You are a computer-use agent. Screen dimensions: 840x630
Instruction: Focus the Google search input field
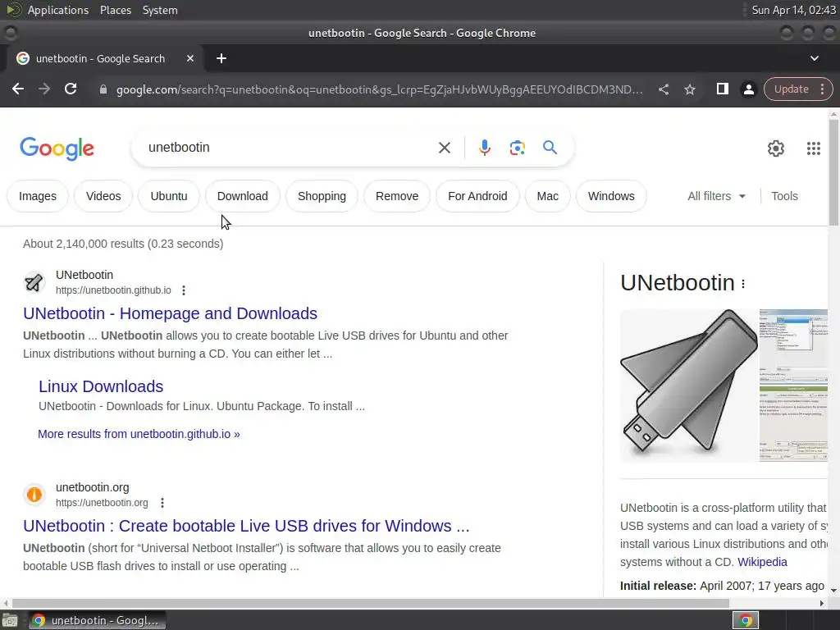point(286,148)
